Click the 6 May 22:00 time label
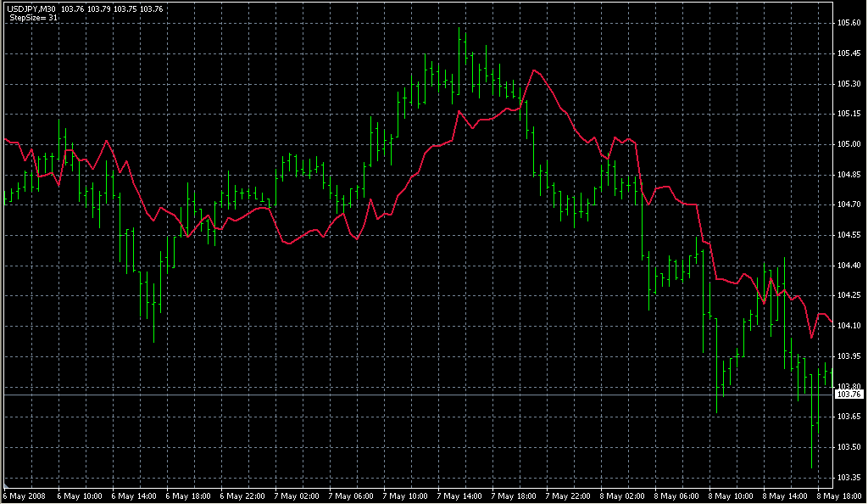 pyautogui.click(x=244, y=496)
